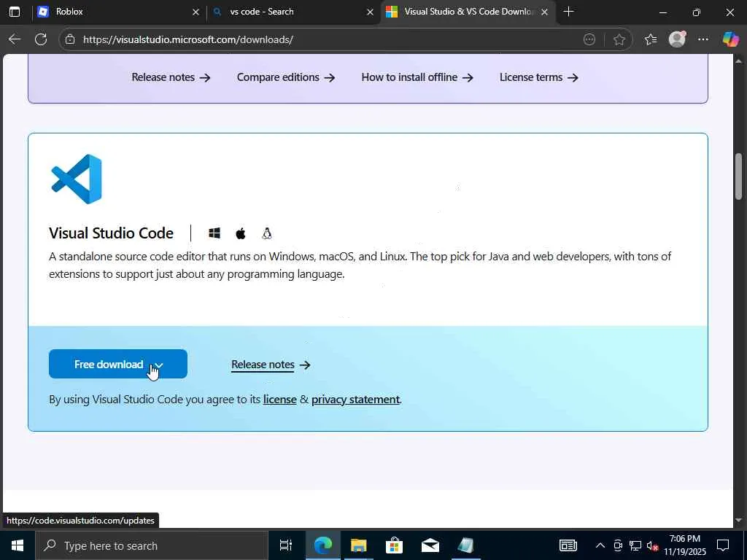This screenshot has height=560, width=747.
Task: Open network status tray icon
Action: pyautogui.click(x=635, y=545)
